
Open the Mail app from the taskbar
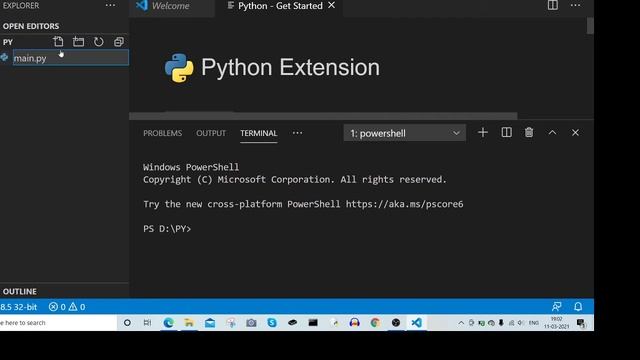[x=210, y=323]
